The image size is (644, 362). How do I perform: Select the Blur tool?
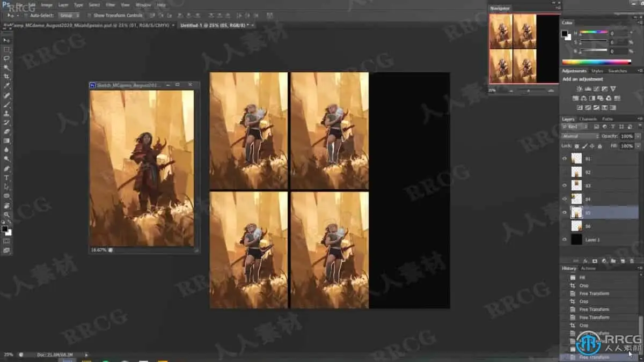tap(6, 150)
